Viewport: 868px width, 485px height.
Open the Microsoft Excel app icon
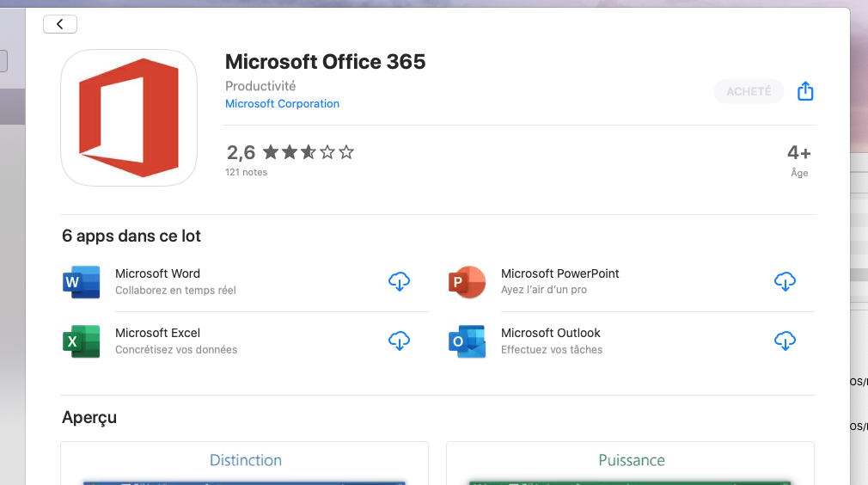[x=82, y=341]
